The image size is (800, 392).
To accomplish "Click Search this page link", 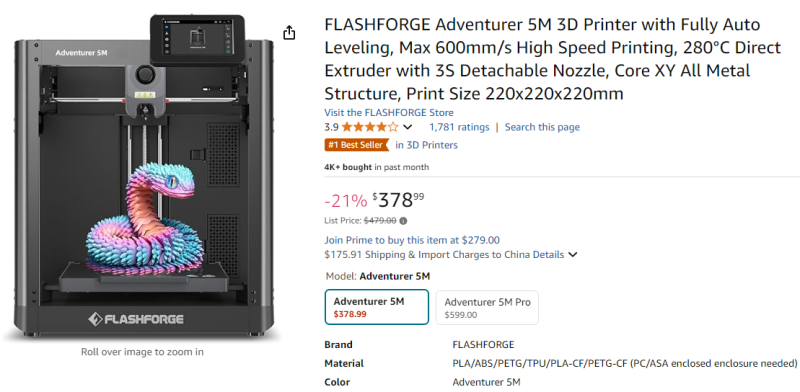I will tap(542, 127).
